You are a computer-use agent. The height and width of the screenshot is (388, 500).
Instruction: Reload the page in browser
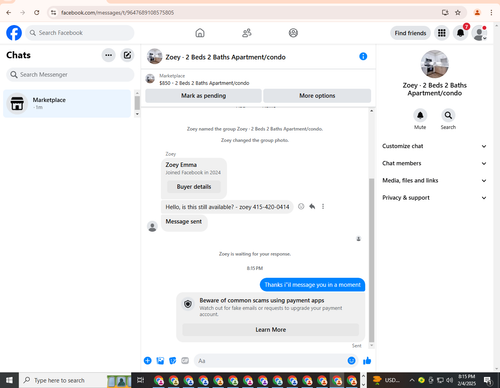36,13
